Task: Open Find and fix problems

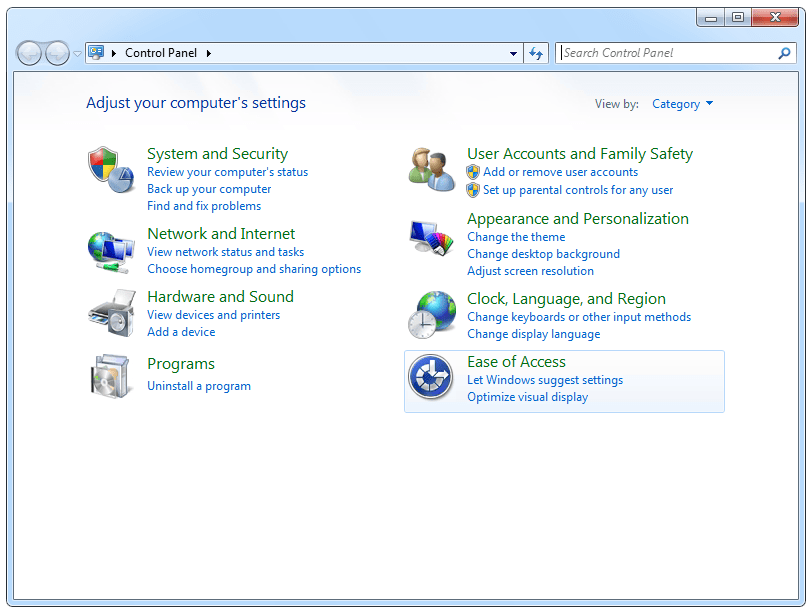Action: (x=204, y=206)
